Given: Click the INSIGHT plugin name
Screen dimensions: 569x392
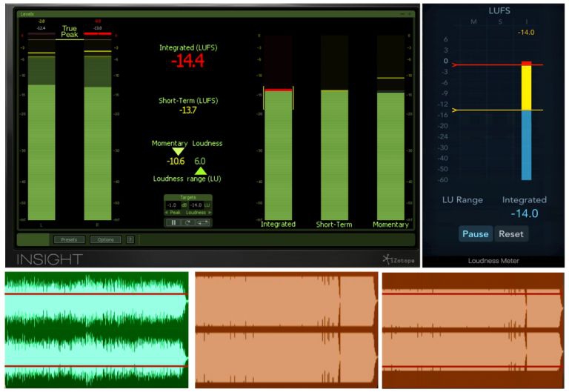Looking at the screenshot, I should click(x=50, y=259).
